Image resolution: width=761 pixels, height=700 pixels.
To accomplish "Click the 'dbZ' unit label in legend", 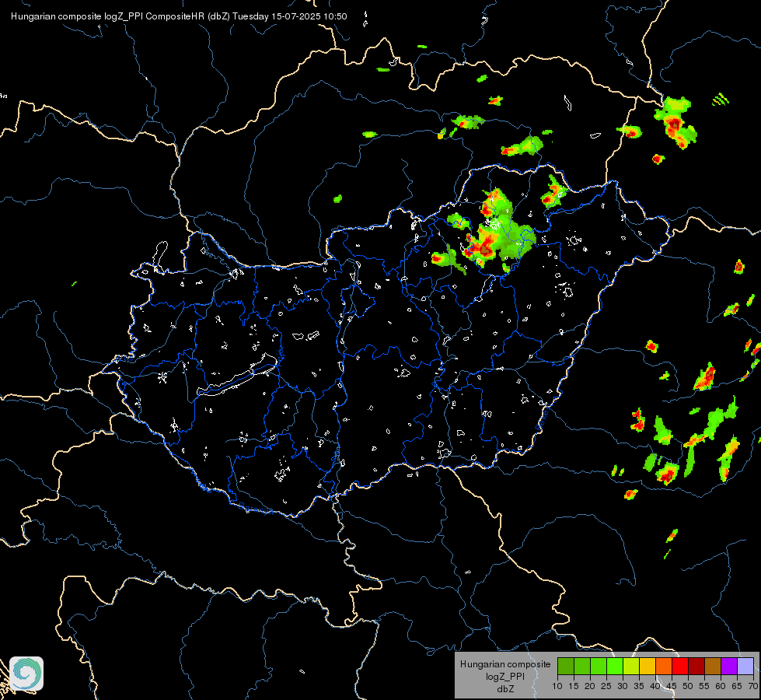I will point(505,689).
